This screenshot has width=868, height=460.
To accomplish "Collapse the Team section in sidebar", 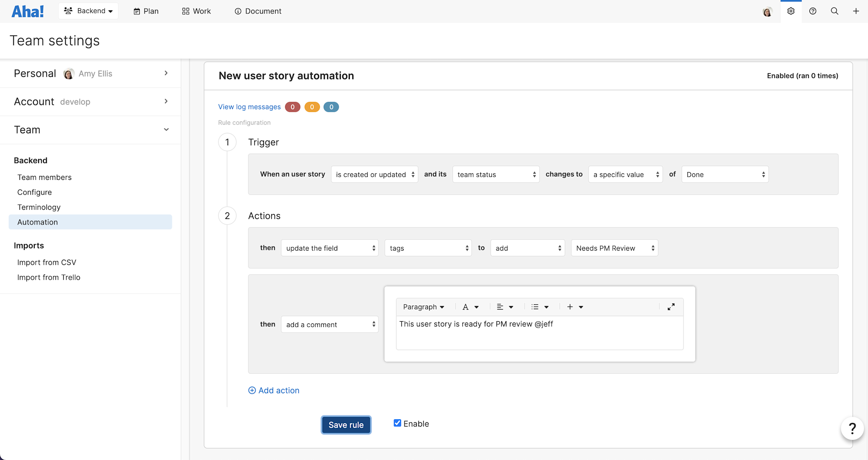I will tap(166, 129).
